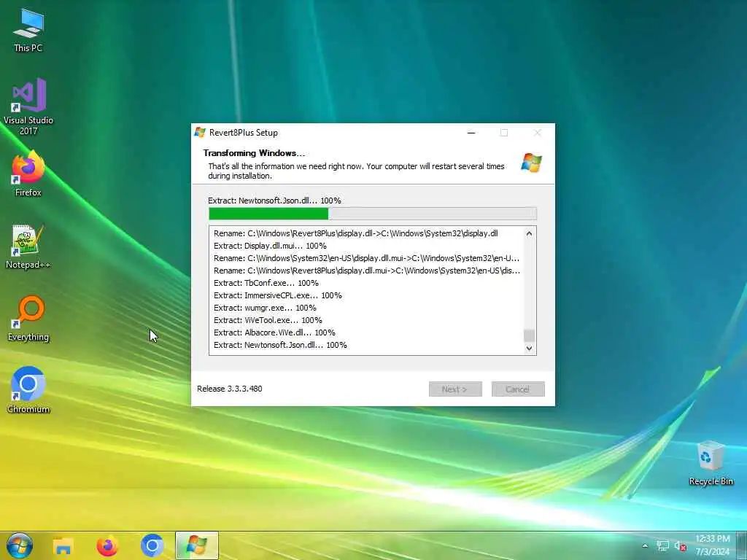Viewport: 747px width, 560px height.
Task: Click the Cancel button
Action: [518, 389]
